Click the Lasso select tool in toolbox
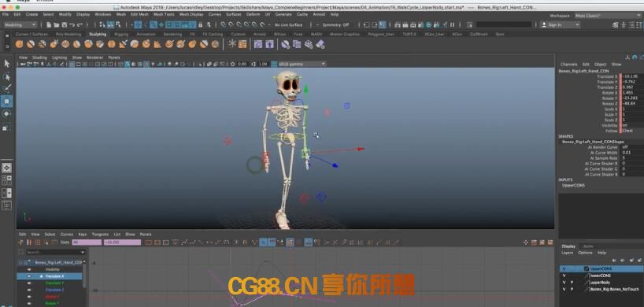 coord(7,76)
